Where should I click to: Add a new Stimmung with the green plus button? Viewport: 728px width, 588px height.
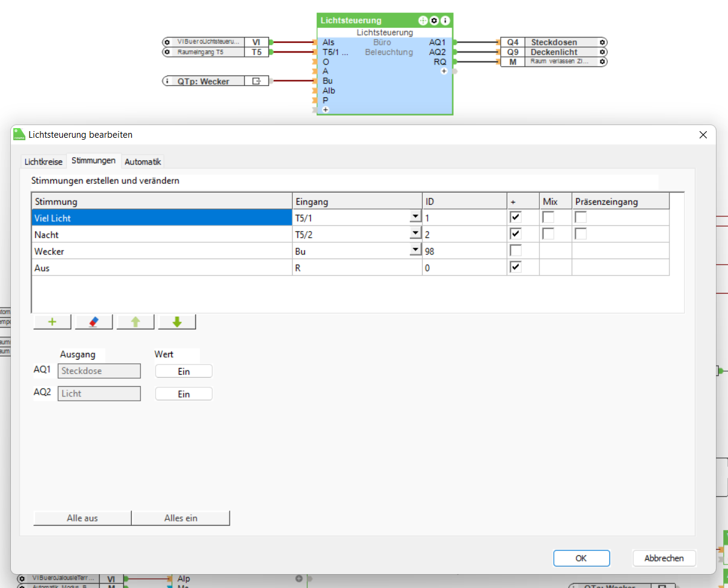coord(52,322)
